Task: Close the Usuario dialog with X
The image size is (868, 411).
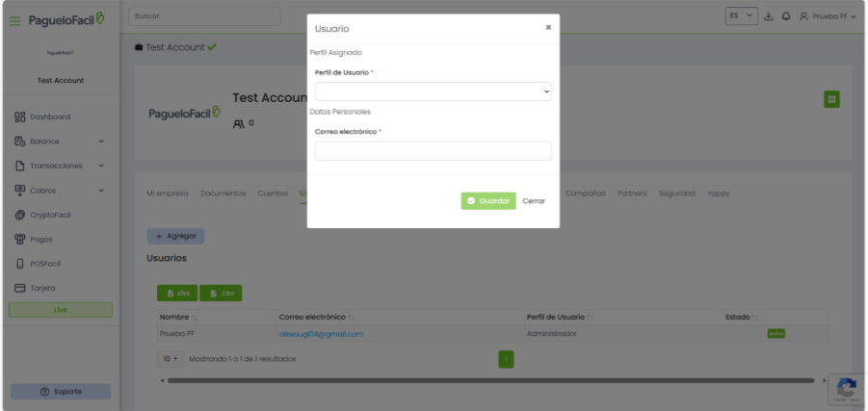Action: click(x=548, y=28)
